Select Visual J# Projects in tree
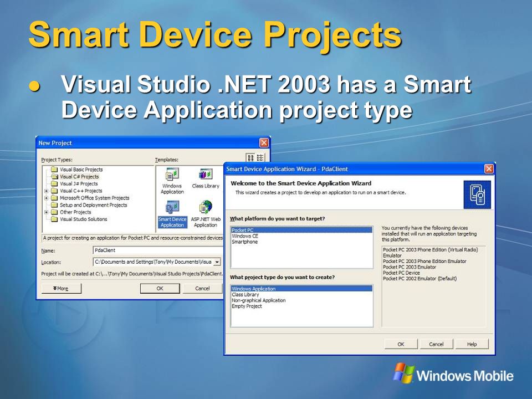532x399 pixels. [79, 183]
